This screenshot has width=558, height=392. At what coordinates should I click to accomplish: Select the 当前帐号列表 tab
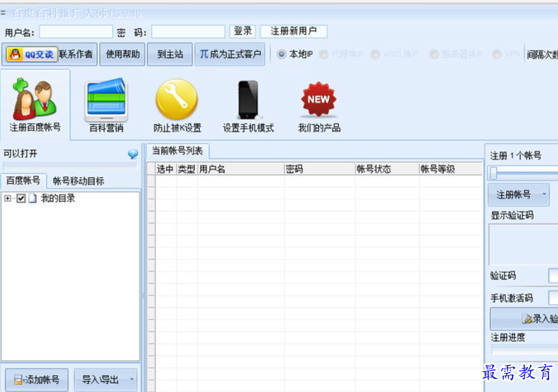[177, 151]
